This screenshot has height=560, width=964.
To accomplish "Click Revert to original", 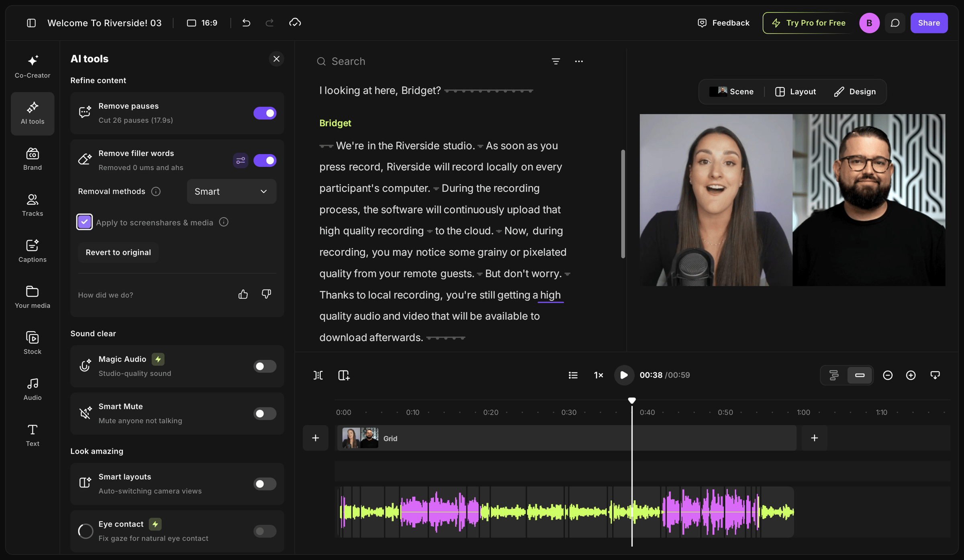I will tap(118, 252).
